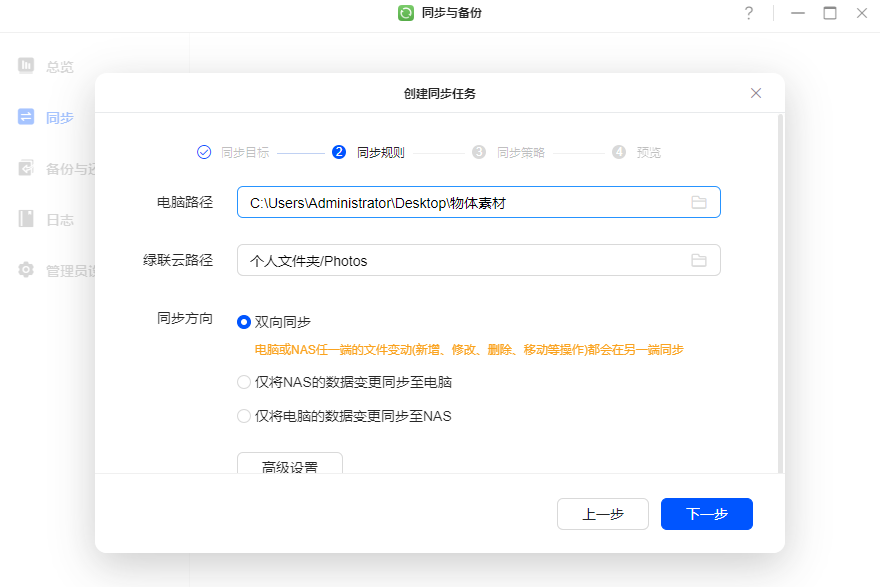Click the 备份与还原 sidebar icon
The height and width of the screenshot is (587, 880).
(x=26, y=168)
